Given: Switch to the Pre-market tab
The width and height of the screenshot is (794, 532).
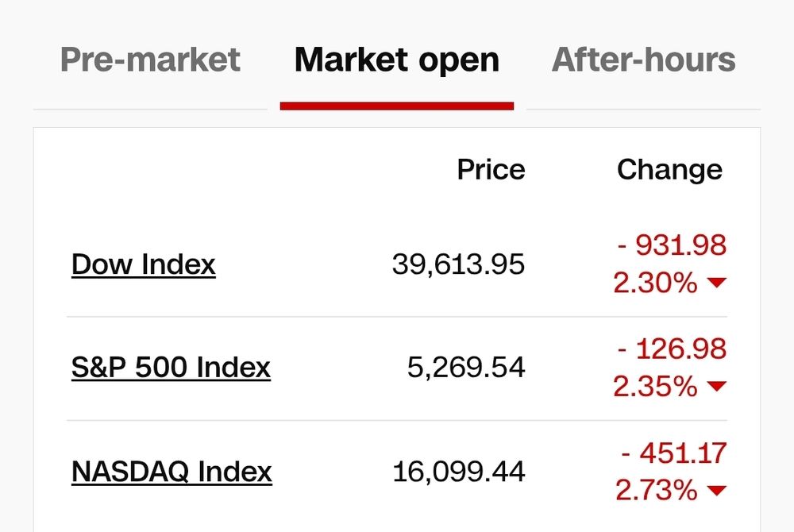Looking at the screenshot, I should (150, 60).
